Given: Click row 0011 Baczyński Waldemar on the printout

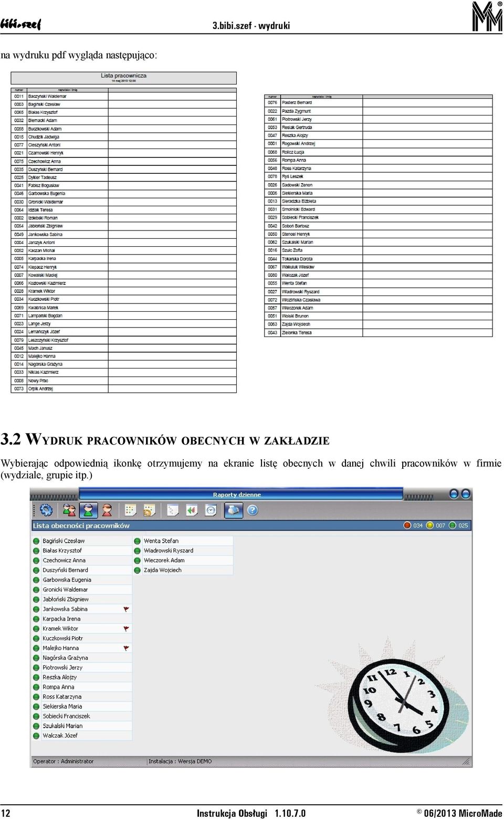Looking at the screenshot, I should tap(124, 96).
